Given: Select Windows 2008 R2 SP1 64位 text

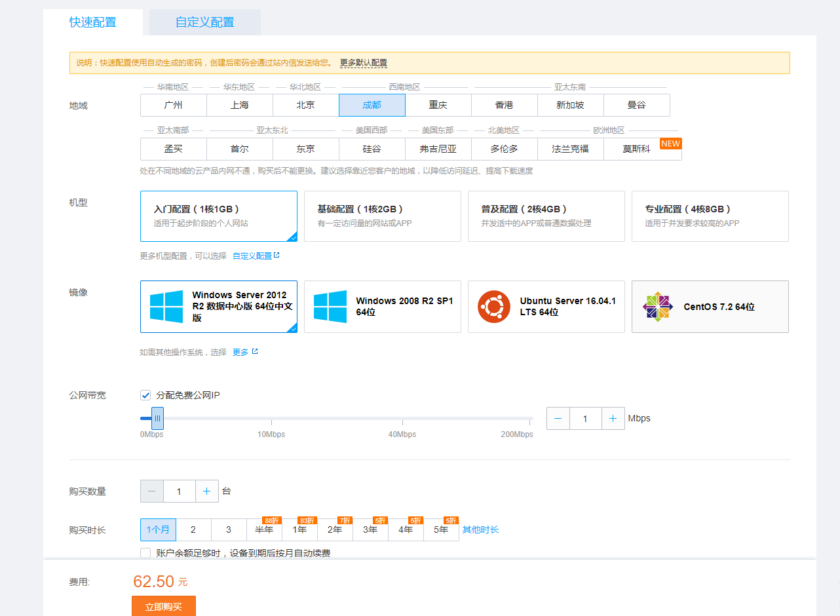Looking at the screenshot, I should coord(404,307).
